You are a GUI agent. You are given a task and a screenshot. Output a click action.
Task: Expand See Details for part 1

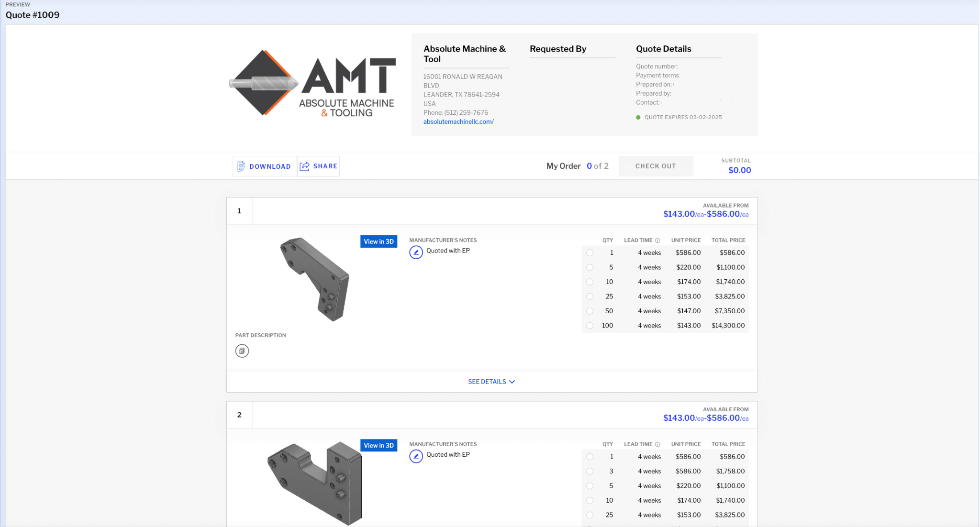[491, 382]
